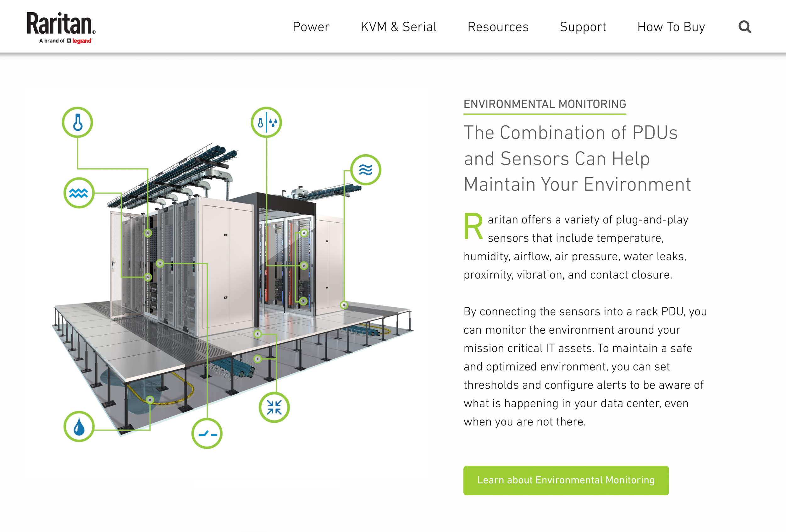This screenshot has height=532, width=786.
Task: Select the contact closure switch icon
Action: click(x=207, y=434)
